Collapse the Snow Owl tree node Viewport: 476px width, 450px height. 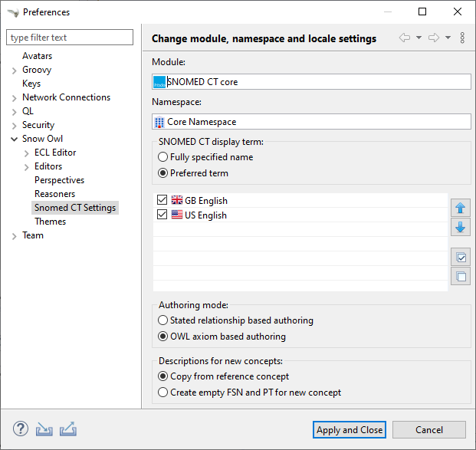point(14,139)
